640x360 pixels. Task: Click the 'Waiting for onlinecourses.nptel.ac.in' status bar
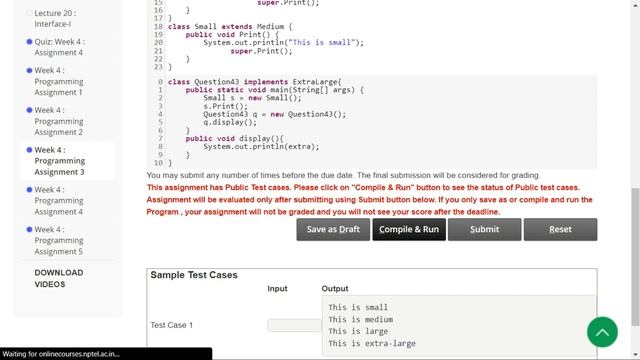click(106, 354)
